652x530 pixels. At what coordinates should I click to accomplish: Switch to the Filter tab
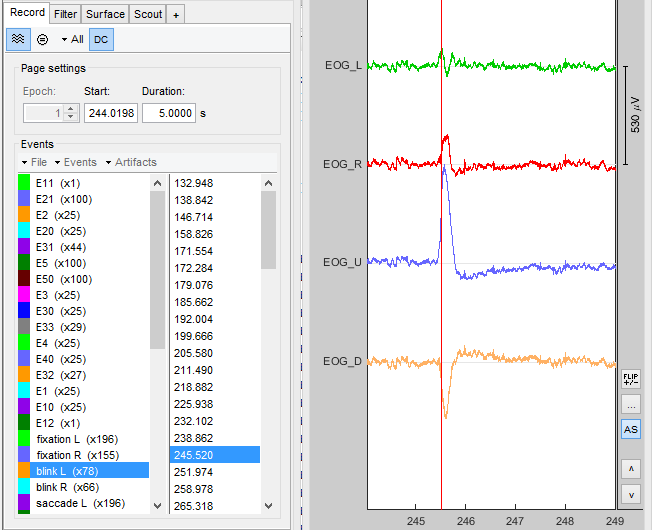(66, 14)
